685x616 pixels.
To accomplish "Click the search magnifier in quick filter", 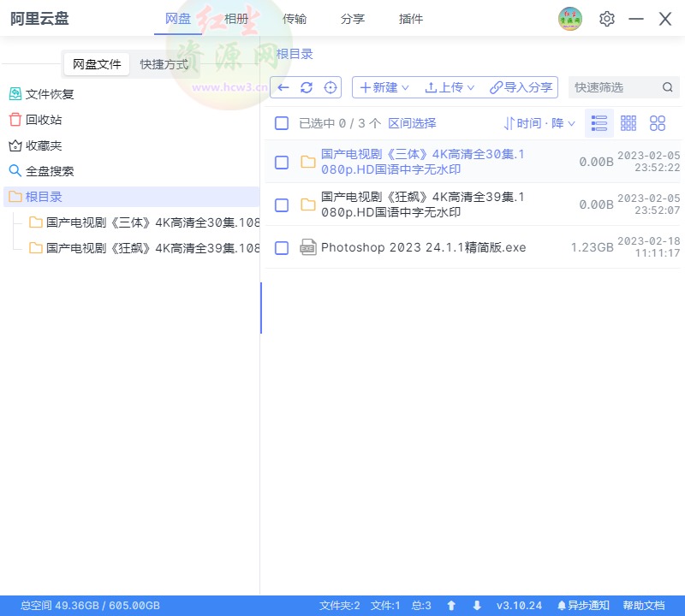I will pos(667,87).
